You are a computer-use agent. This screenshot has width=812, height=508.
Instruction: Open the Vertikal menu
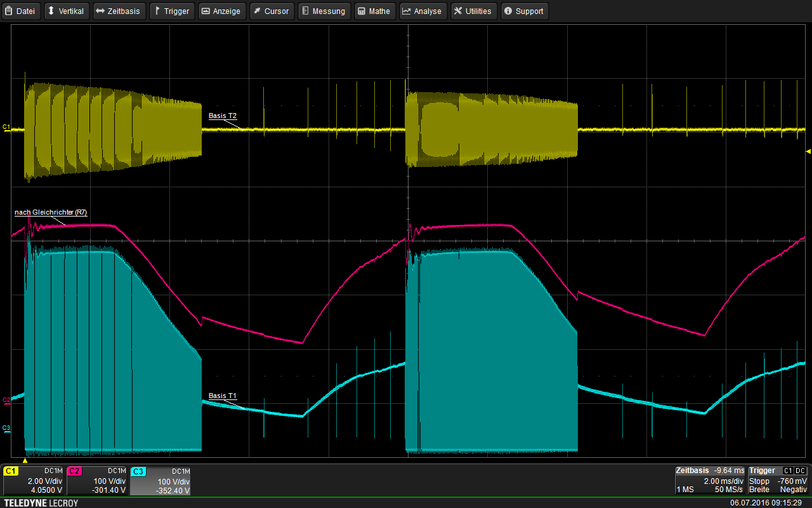click(x=66, y=11)
